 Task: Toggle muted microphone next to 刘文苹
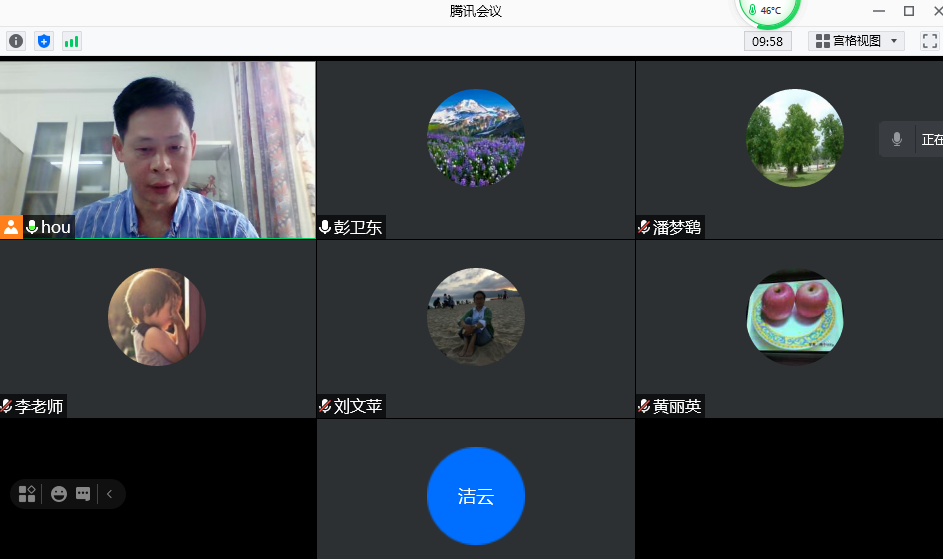(x=325, y=406)
